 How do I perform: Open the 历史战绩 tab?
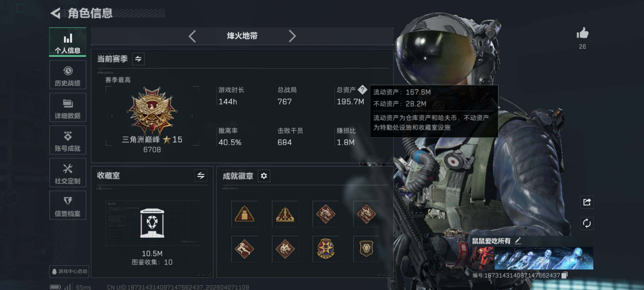point(68,75)
